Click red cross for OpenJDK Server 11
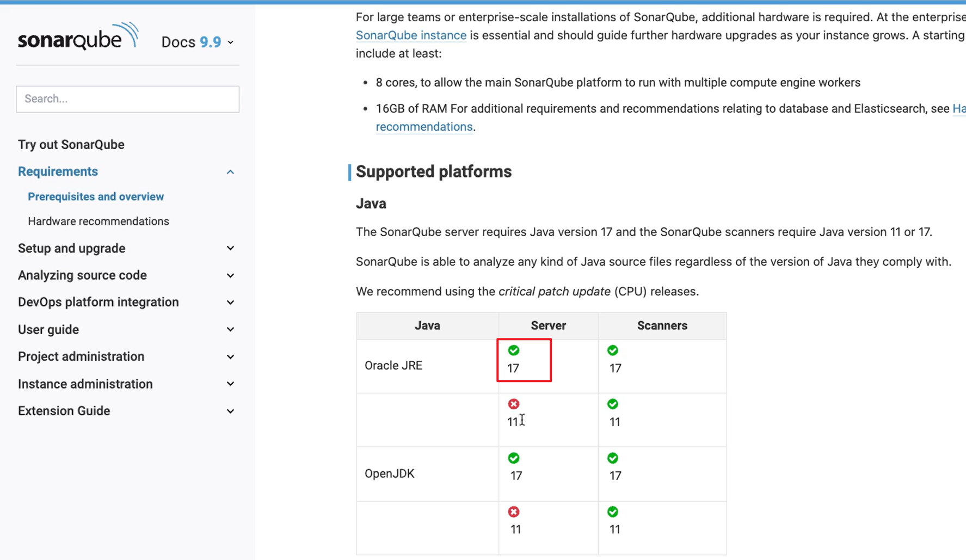Image resolution: width=966 pixels, height=560 pixels. (x=514, y=512)
